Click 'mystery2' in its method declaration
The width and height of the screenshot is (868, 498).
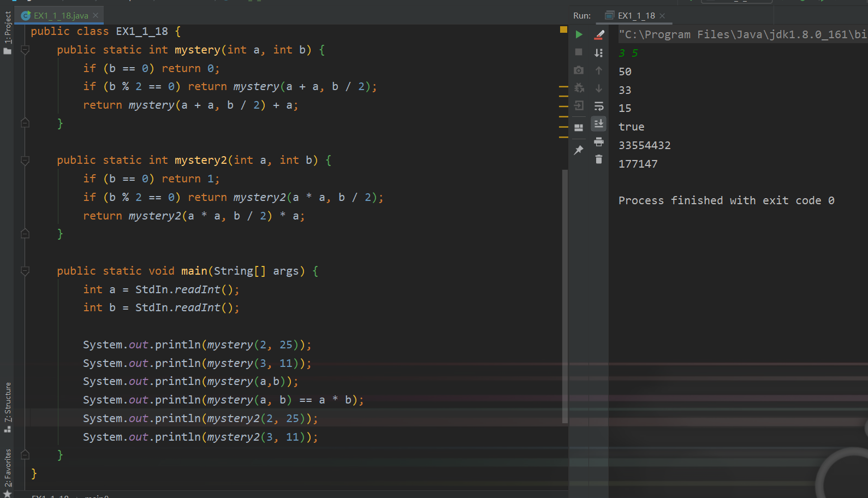201,160
